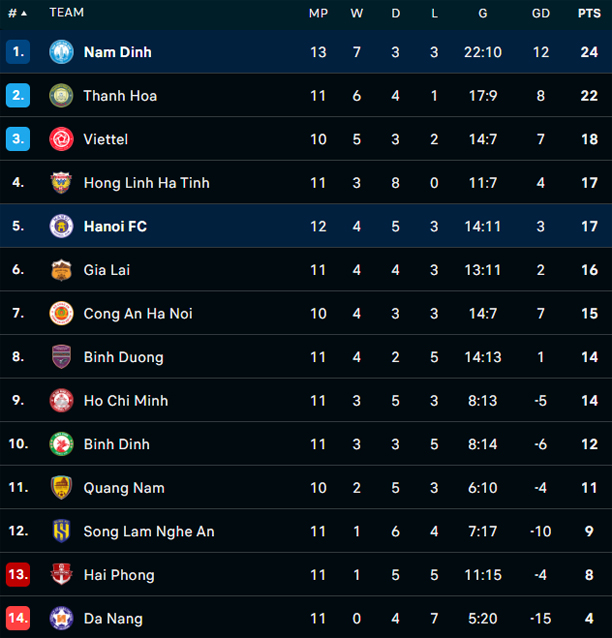Click the blue position 1 rank badge
Screen dimensions: 612x638
click(x=18, y=52)
